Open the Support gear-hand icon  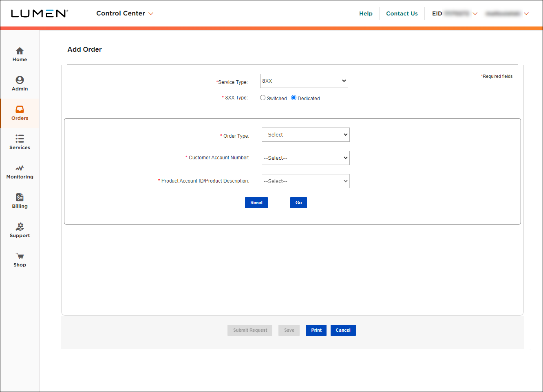point(20,227)
